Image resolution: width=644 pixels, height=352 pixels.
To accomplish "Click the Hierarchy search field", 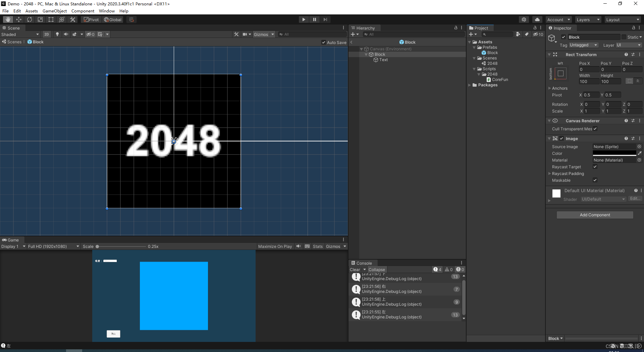I will tap(413, 34).
